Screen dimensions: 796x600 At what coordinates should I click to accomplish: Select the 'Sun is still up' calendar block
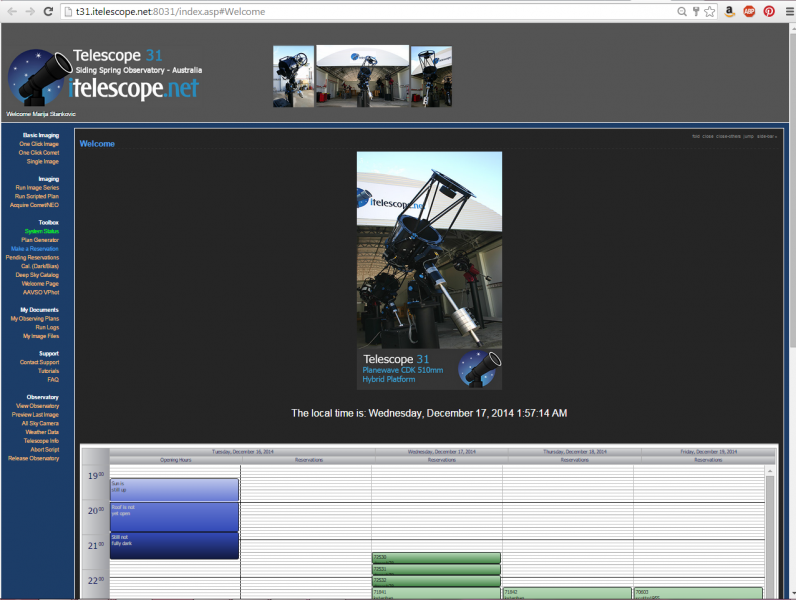point(174,490)
